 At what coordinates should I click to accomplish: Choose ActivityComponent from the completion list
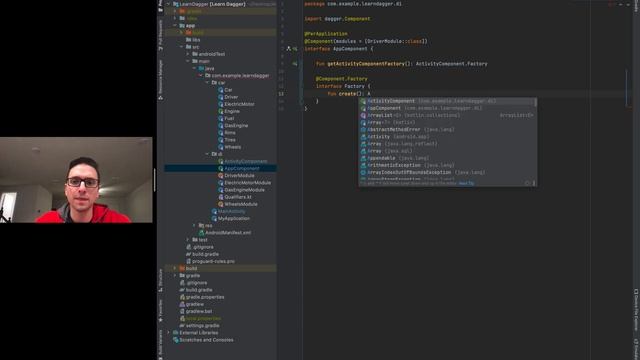click(447, 101)
